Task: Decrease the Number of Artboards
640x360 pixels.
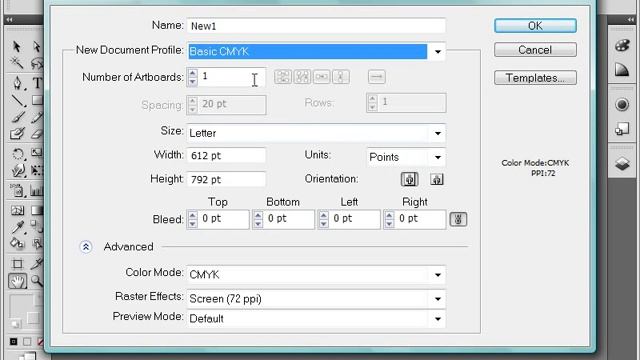Action: (192, 81)
